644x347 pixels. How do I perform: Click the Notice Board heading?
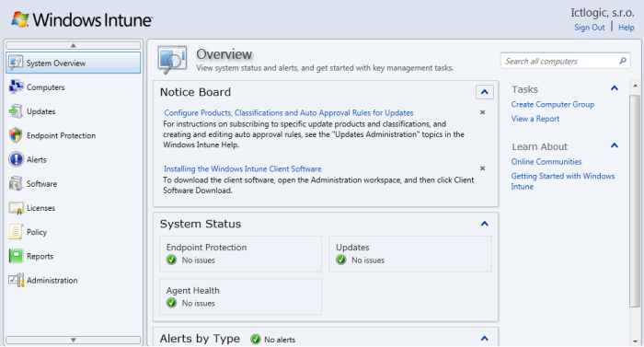coord(195,92)
